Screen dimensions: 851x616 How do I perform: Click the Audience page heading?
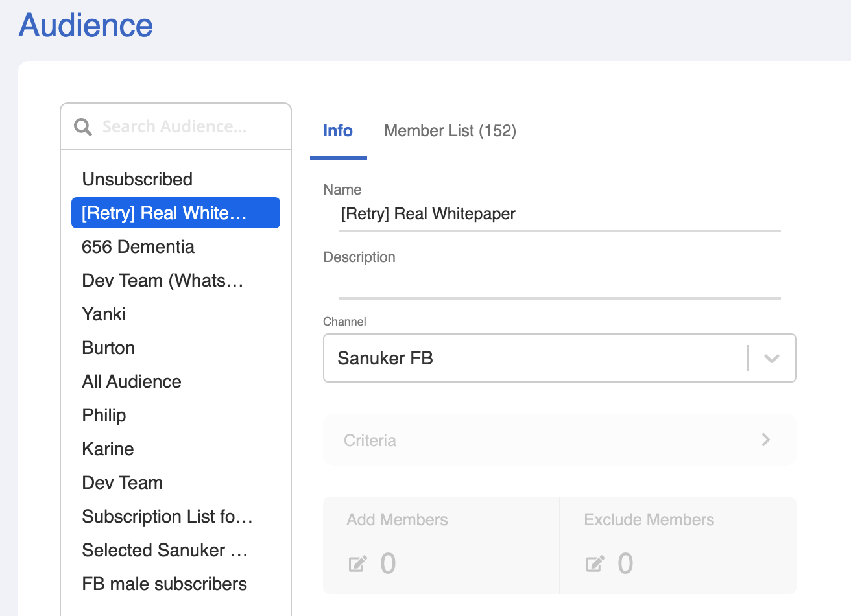click(85, 25)
